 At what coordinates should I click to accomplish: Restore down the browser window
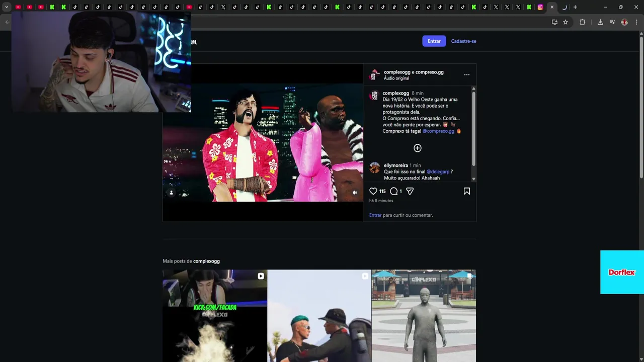point(620,7)
